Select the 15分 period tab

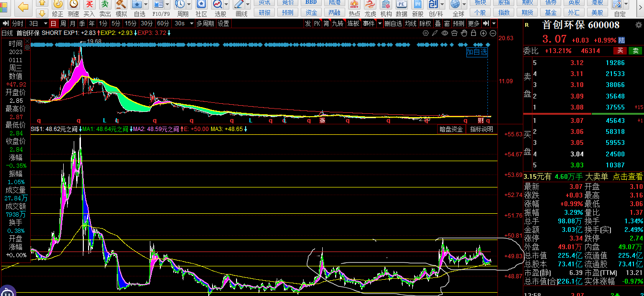coord(131,23)
